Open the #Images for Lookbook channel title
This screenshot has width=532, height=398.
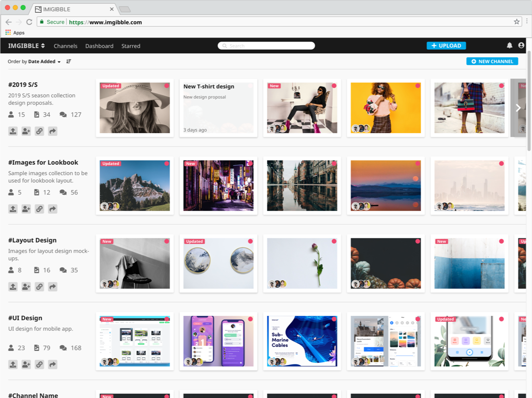(43, 162)
